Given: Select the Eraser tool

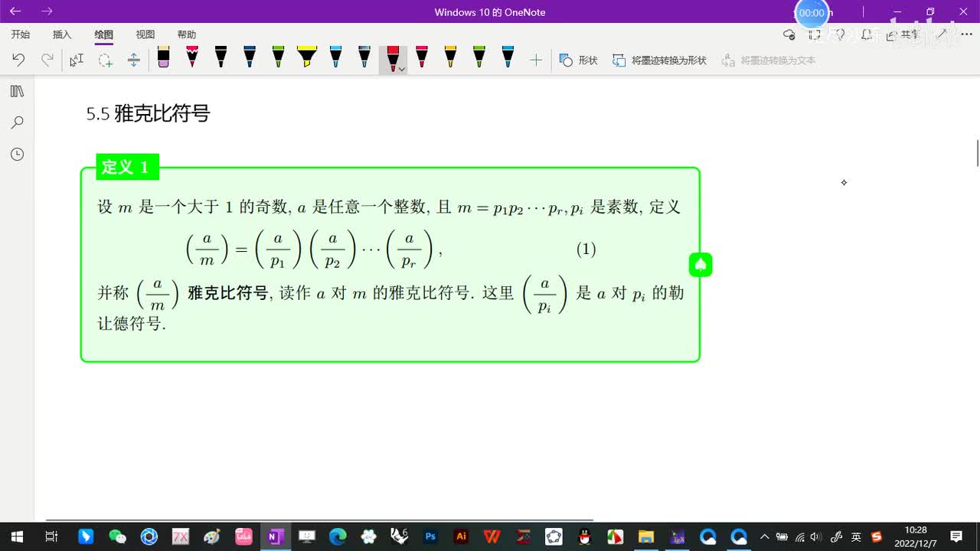Looking at the screenshot, I should 163,57.
